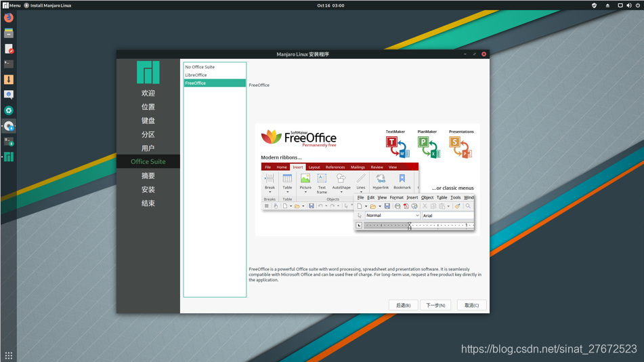This screenshot has width=644, height=362.
Task: Open the green Manjaro logo dock icon
Action: [x=9, y=157]
